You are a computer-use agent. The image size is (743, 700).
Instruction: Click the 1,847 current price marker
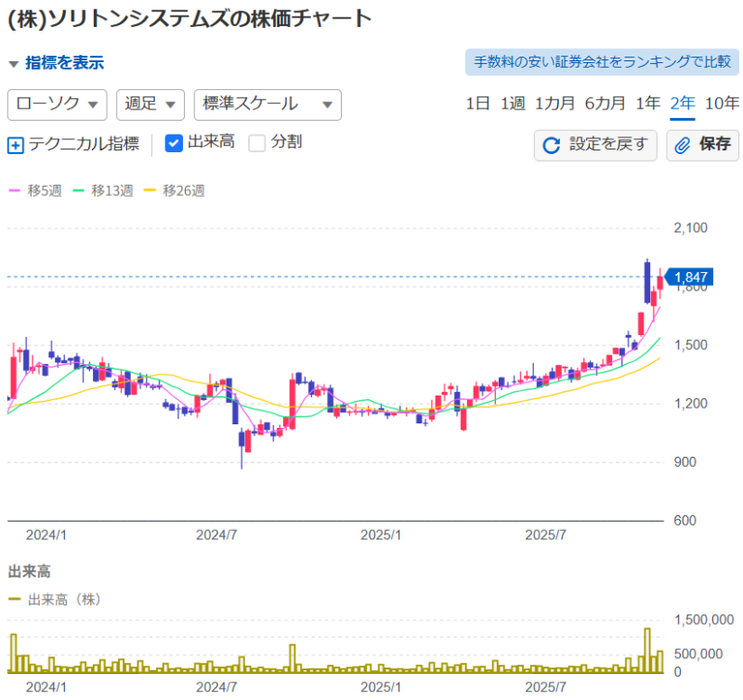pos(691,277)
